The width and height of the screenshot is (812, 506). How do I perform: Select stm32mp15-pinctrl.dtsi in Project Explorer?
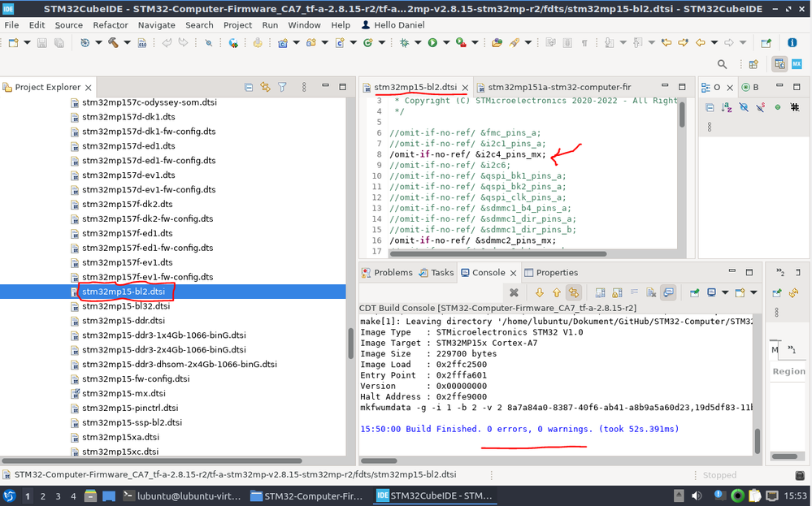pos(130,408)
